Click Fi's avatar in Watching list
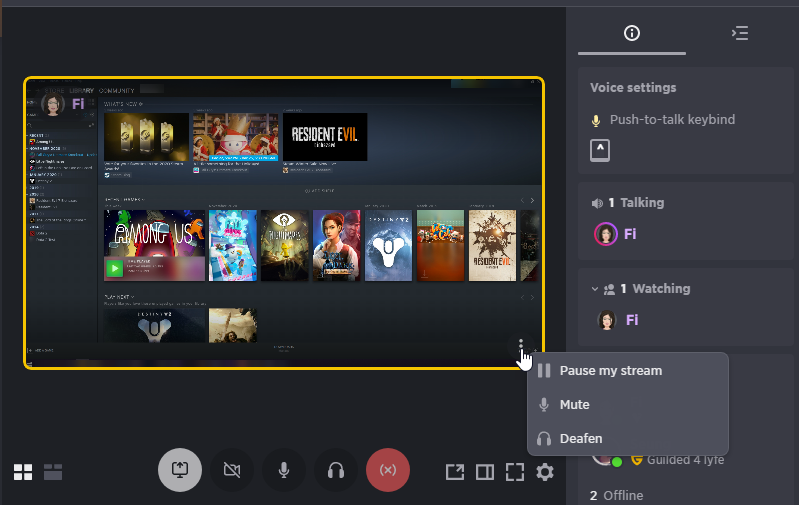The width and height of the screenshot is (799, 505). coord(606,320)
